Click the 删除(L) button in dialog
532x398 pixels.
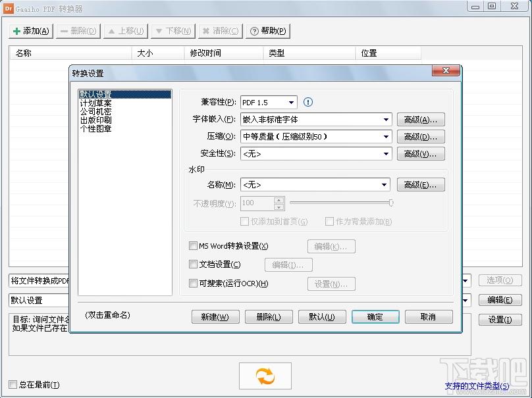269,317
